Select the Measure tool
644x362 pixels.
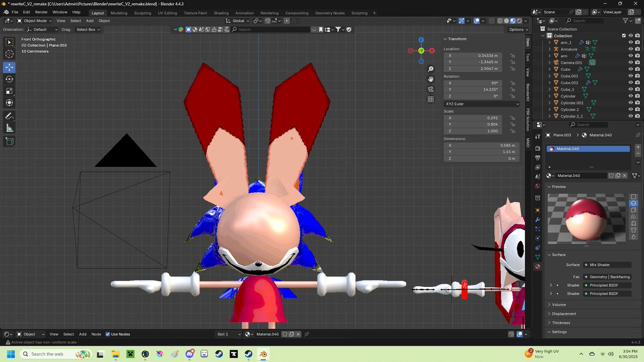[x=10, y=128]
